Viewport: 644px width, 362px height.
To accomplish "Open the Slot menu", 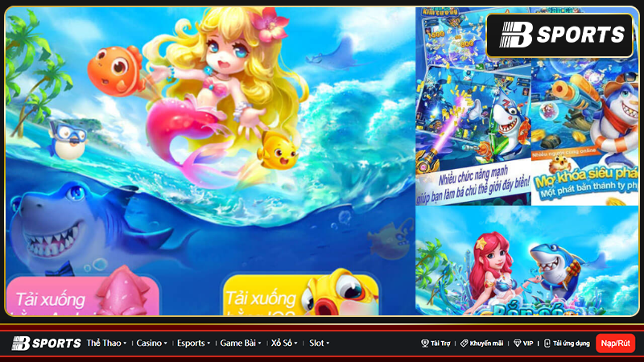I will point(316,343).
